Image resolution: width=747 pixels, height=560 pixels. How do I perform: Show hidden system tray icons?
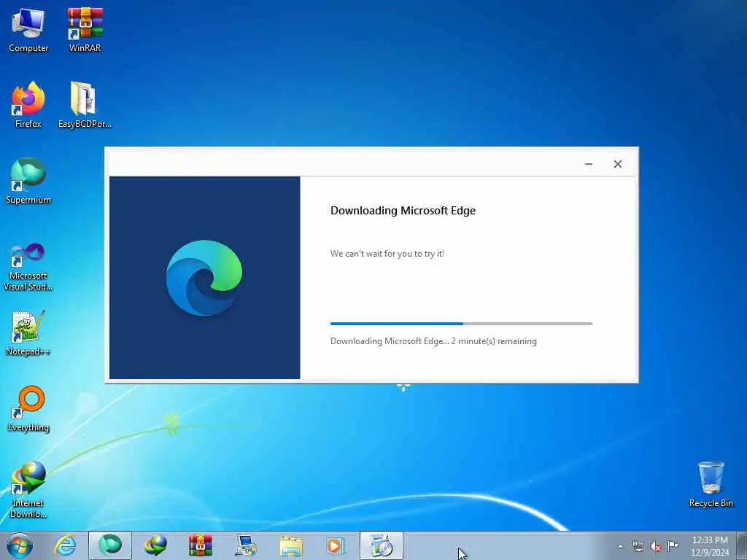620,546
